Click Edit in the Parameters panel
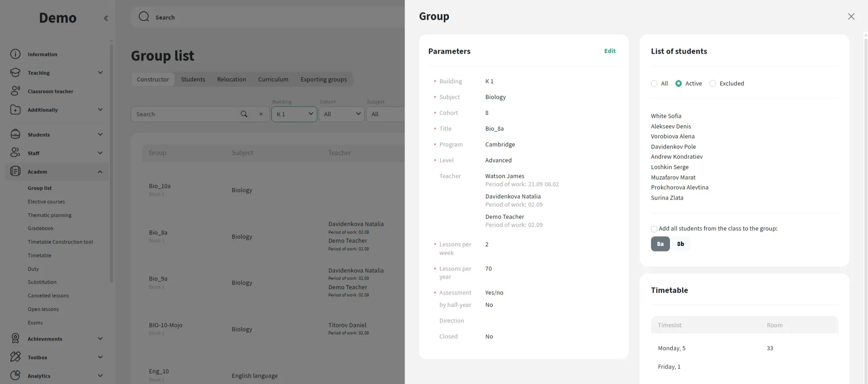The image size is (868, 384). (x=610, y=51)
